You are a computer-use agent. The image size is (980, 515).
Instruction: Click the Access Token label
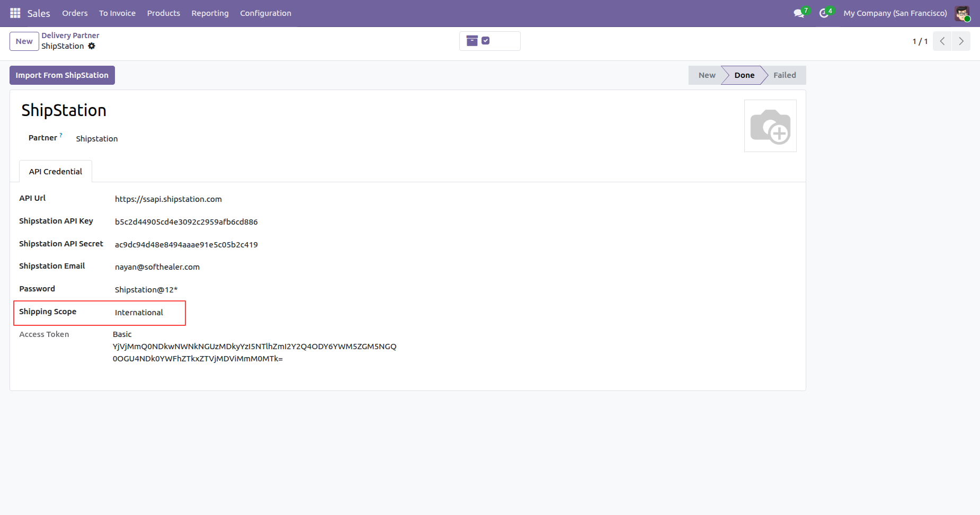pos(44,334)
